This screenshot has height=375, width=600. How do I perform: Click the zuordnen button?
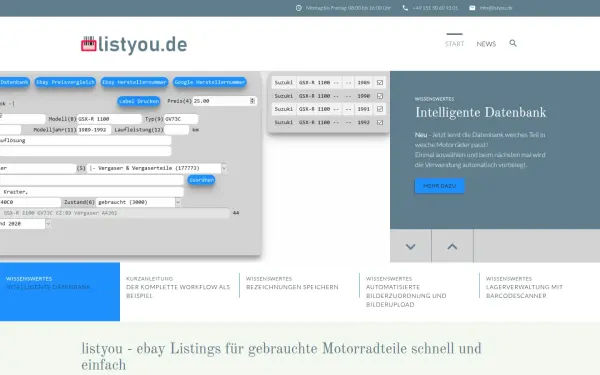(201, 180)
